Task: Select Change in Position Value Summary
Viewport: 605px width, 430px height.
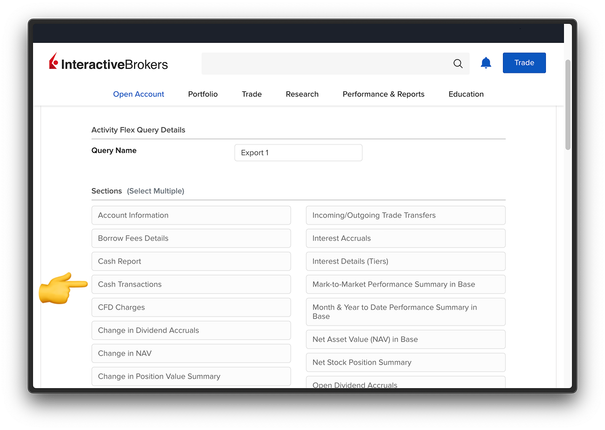Action: pos(191,376)
